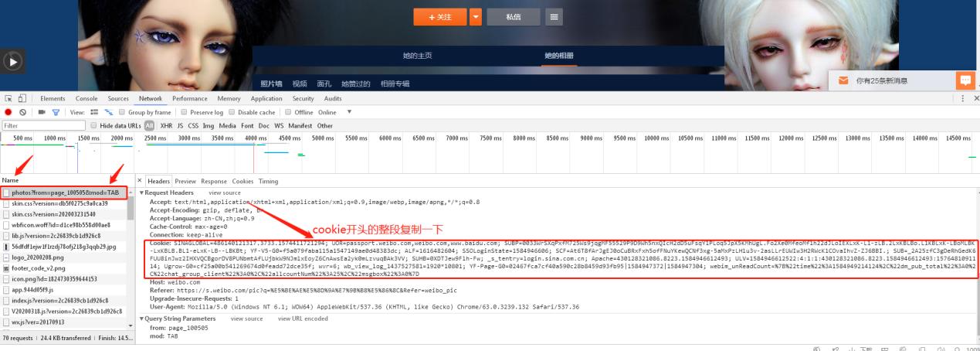980x351 pixels.
Task: Open the hamburger menu beside 私信
Action: point(554,15)
